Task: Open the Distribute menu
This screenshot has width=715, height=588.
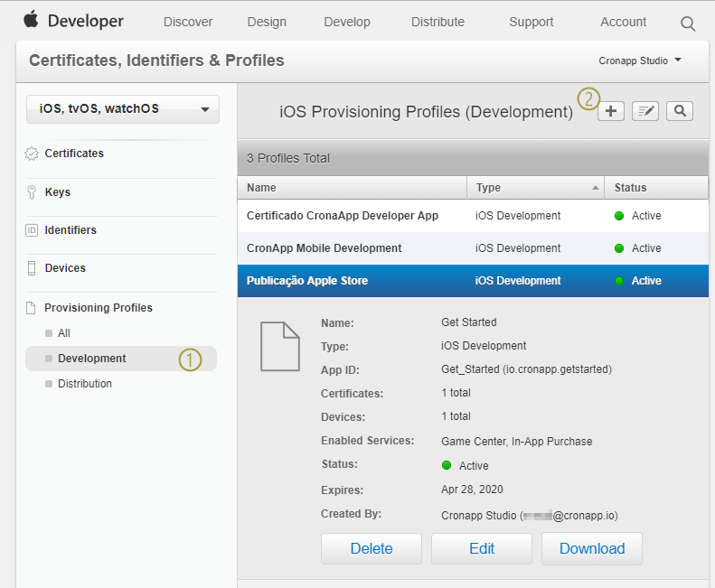Action: [x=437, y=22]
